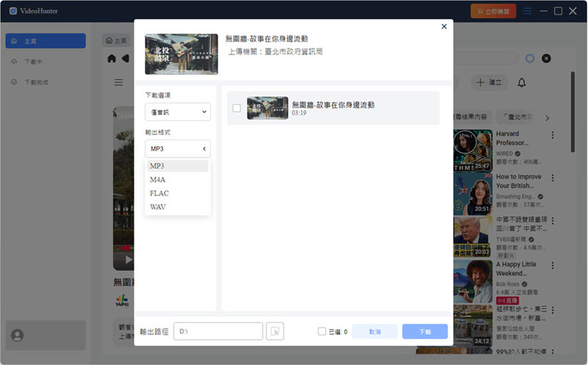The width and height of the screenshot is (588, 365).
Task: Click the video thumbnail in the list
Action: [268, 108]
